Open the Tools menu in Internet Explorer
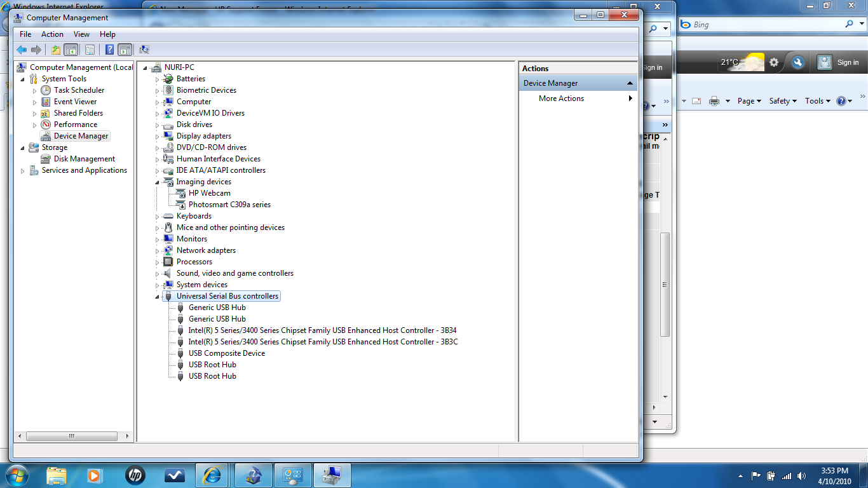This screenshot has width=868, height=488. [818, 101]
